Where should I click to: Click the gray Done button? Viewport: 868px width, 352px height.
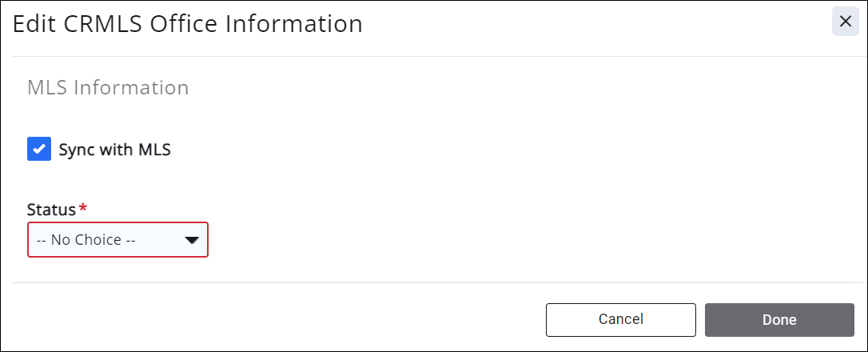[x=778, y=319]
